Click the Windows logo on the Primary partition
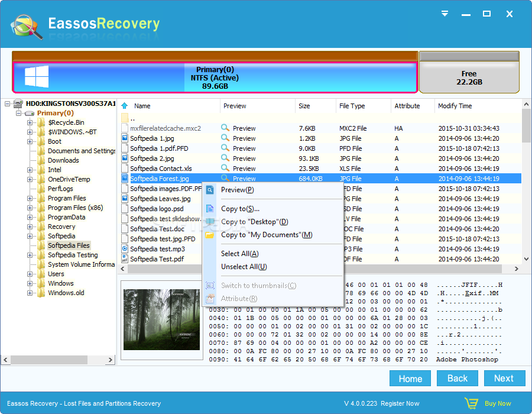Image resolution: width=532 pixels, height=414 pixels. (37, 76)
